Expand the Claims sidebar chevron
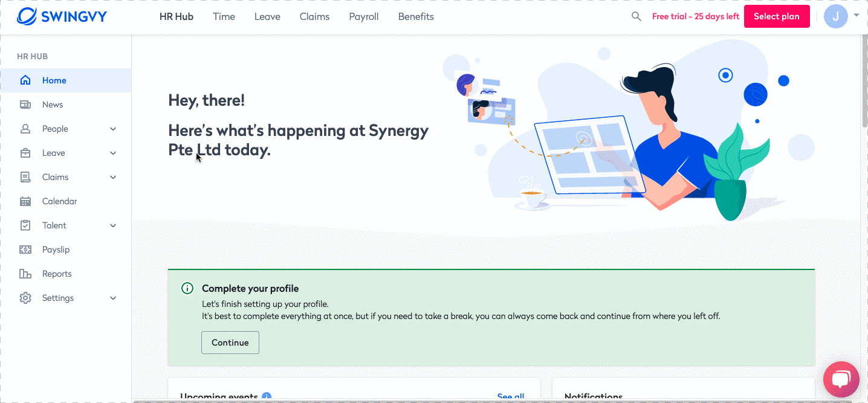This screenshot has width=868, height=403. [113, 177]
